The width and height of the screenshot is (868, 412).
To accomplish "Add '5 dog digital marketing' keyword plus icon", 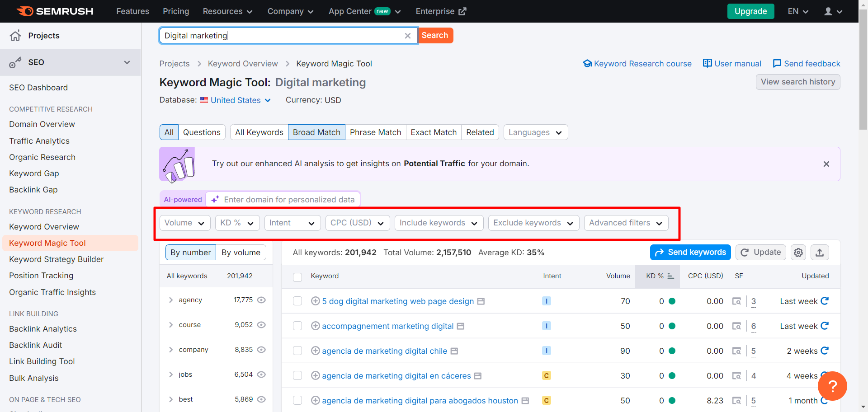I will point(316,301).
